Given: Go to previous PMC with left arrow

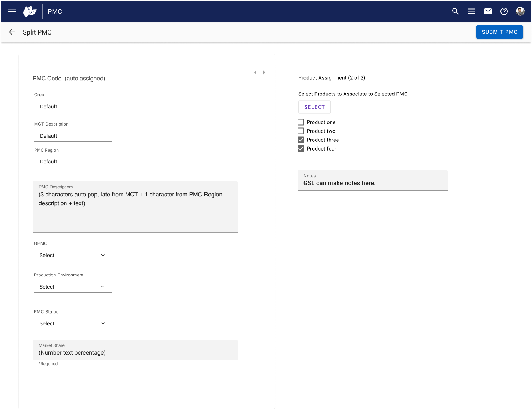Looking at the screenshot, I should point(255,73).
